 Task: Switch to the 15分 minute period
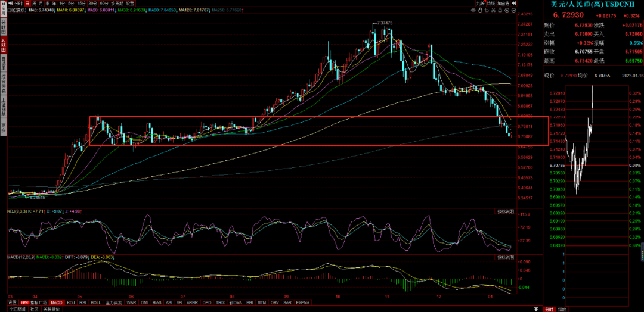[81, 4]
